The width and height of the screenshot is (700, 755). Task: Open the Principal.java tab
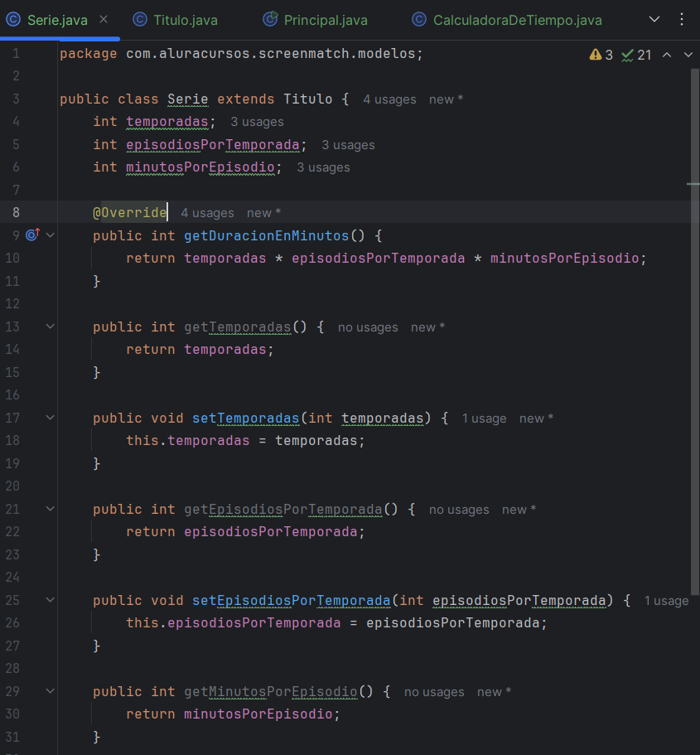click(x=326, y=20)
